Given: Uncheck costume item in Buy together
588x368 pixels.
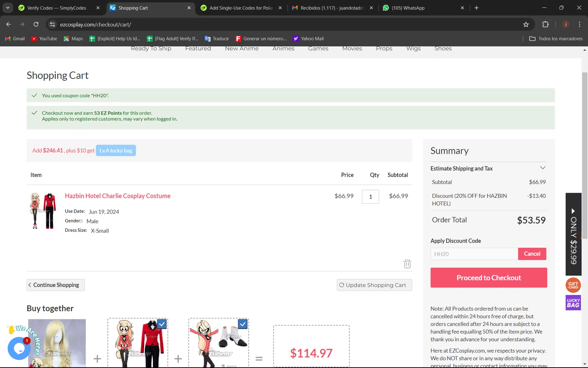Looking at the screenshot, I should point(162,324).
